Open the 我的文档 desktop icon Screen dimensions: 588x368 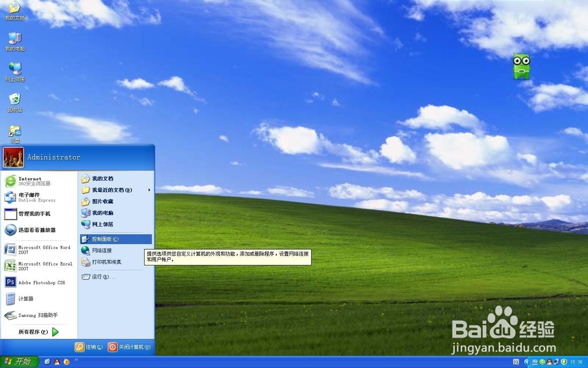point(15,10)
